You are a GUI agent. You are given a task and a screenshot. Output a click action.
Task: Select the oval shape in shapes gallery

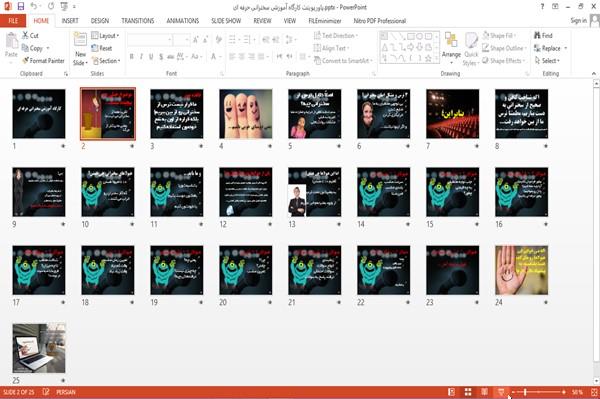click(x=420, y=36)
